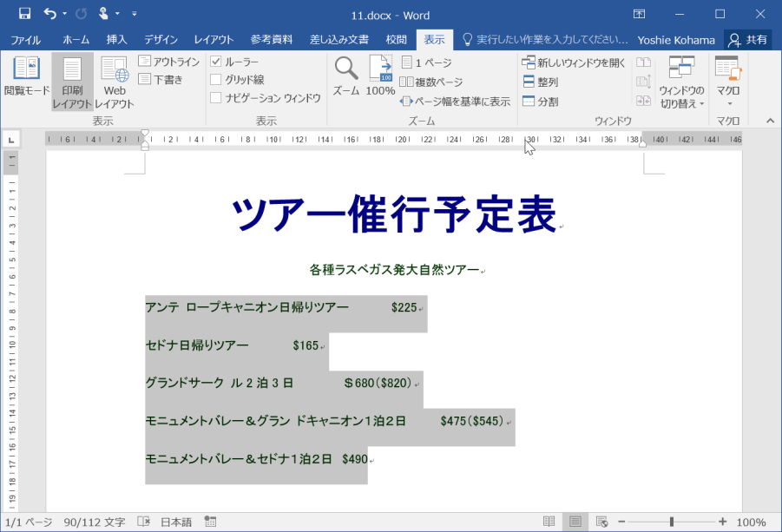The height and width of the screenshot is (532, 782).
Task: Switch to the 校閲 tab
Action: (396, 40)
